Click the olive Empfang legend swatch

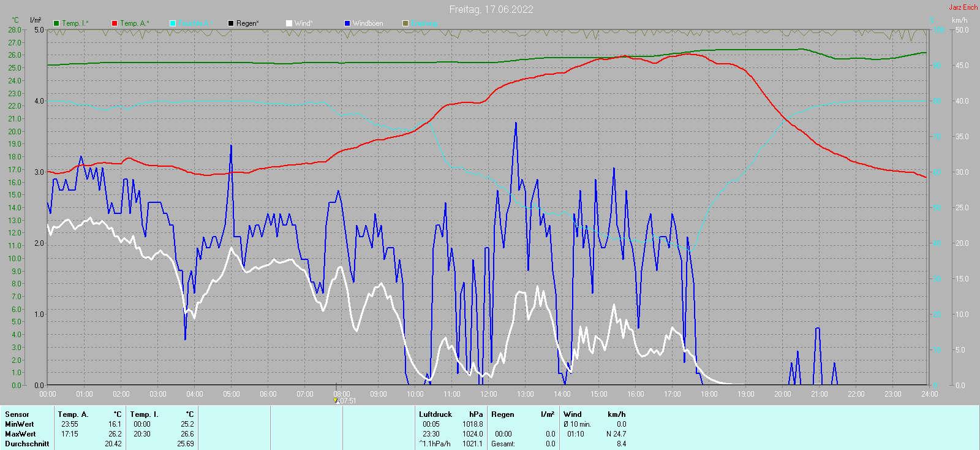pyautogui.click(x=405, y=23)
